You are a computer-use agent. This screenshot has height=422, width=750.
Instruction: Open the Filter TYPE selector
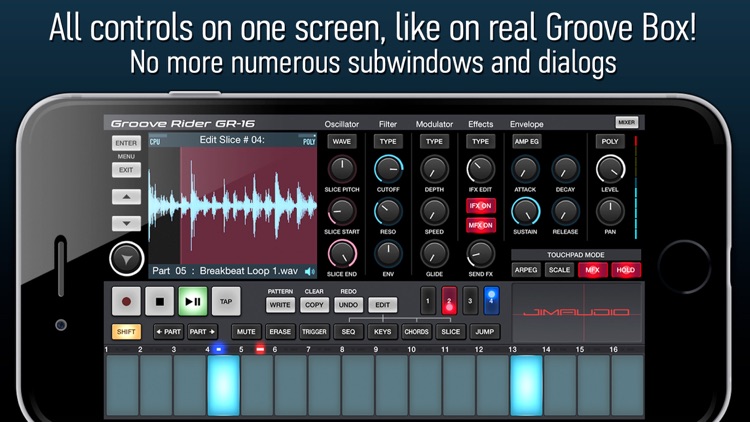pos(388,142)
